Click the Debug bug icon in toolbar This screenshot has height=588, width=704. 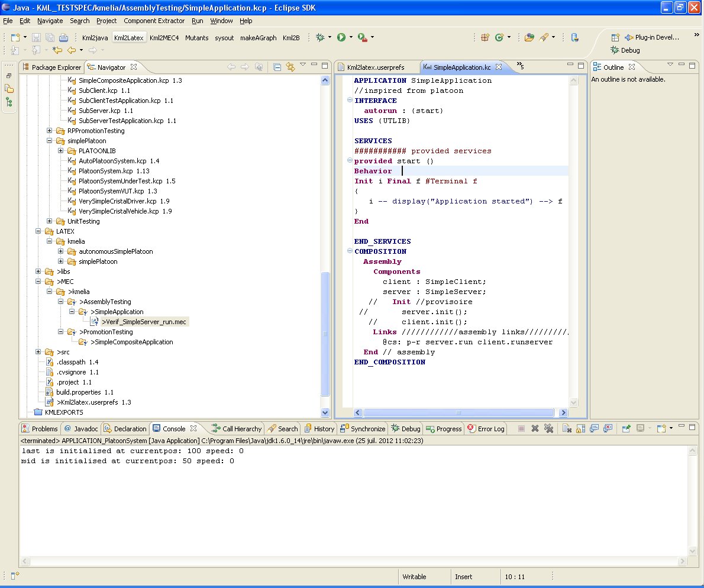coord(320,37)
